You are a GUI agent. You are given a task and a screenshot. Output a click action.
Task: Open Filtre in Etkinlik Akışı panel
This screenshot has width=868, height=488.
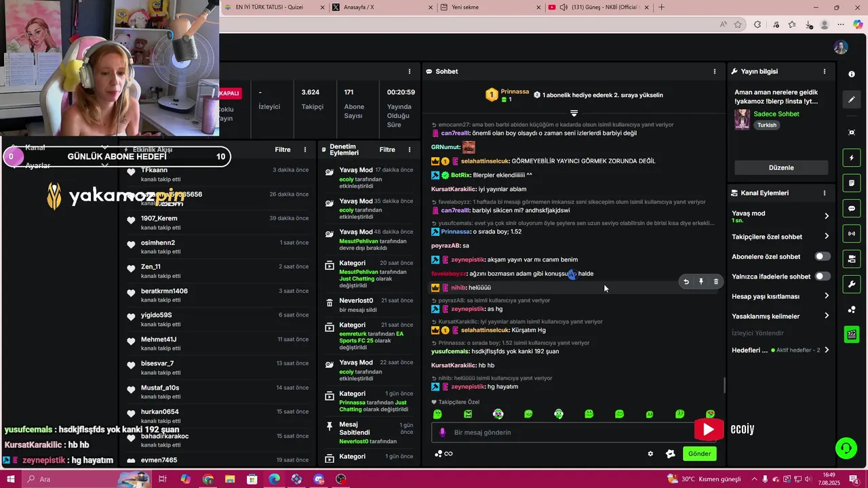tap(283, 150)
